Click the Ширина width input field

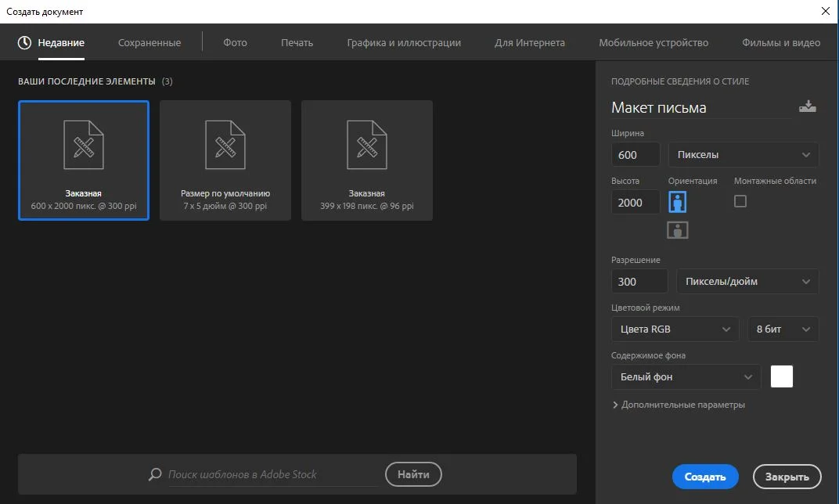635,155
